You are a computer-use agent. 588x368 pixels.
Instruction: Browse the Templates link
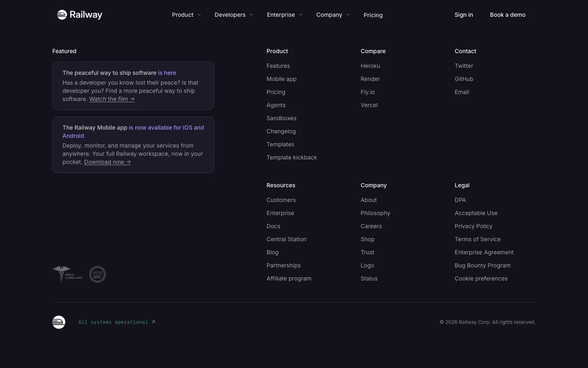(x=280, y=144)
